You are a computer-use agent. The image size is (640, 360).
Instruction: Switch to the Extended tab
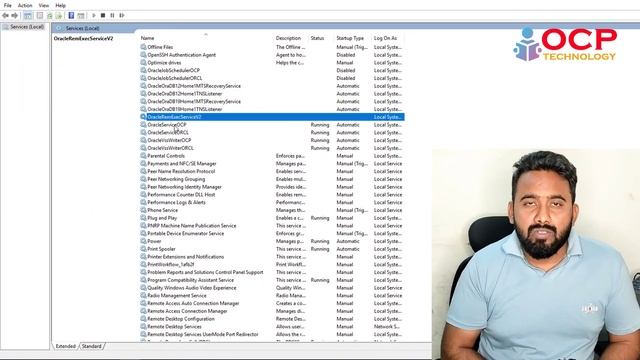[x=65, y=346]
